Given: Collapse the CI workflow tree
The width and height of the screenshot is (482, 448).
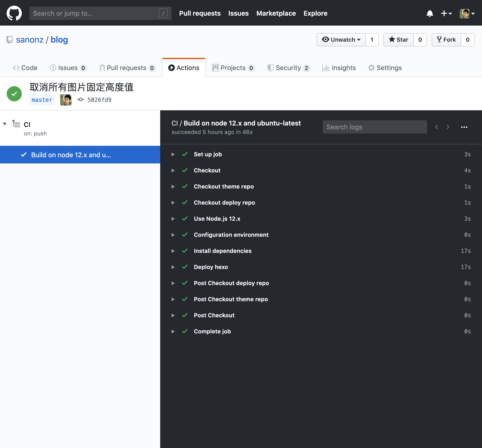Looking at the screenshot, I should click(x=5, y=124).
